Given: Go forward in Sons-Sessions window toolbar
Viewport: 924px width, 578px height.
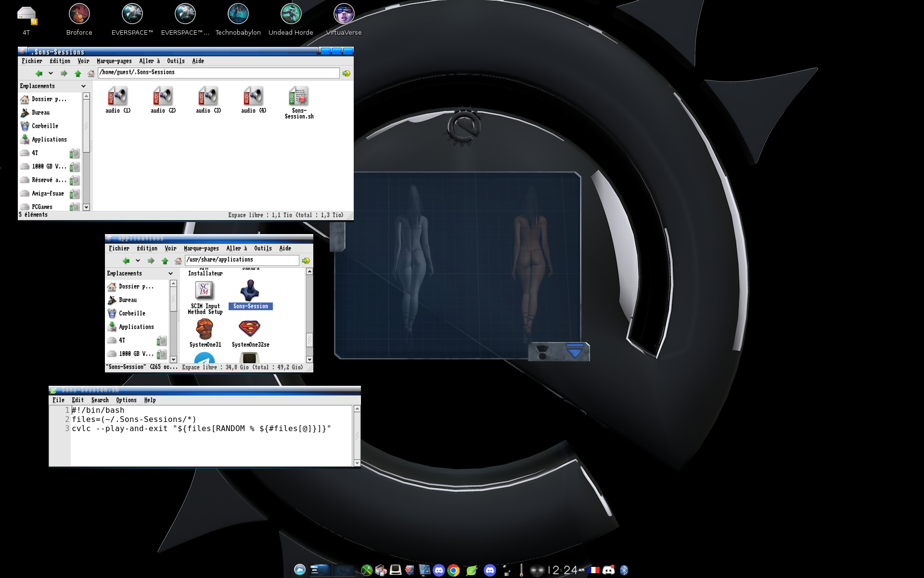Looking at the screenshot, I should pos(64,73).
